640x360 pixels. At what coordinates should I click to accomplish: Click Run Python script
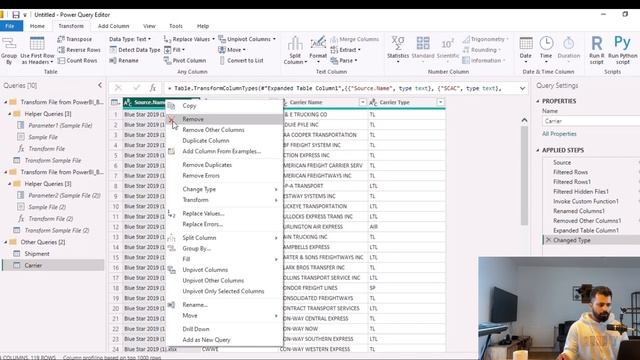tap(622, 51)
